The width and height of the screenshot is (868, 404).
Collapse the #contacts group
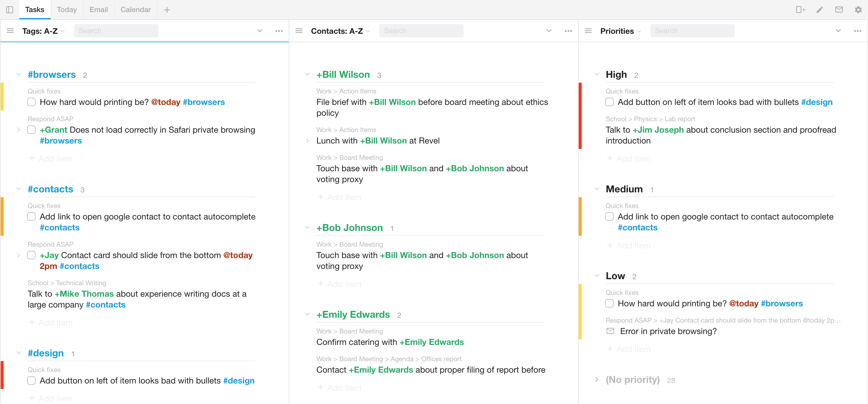pos(19,189)
